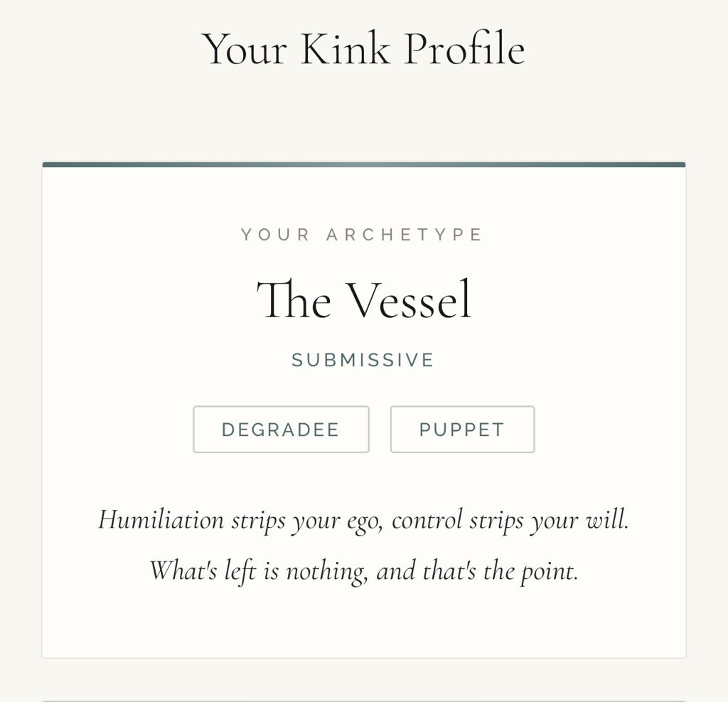Click the phrase "control strips your will"
Image resolution: width=728 pixels, height=702 pixels.
(x=510, y=519)
